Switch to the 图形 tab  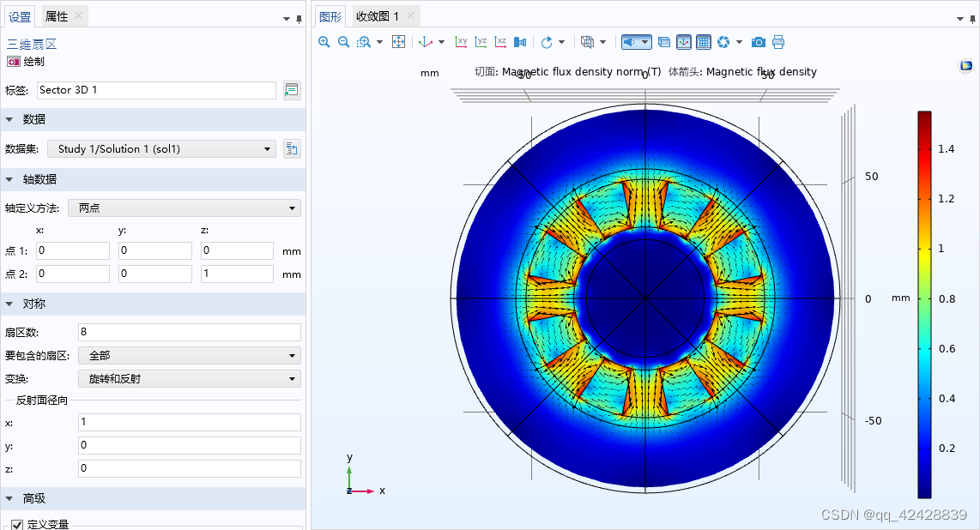pos(330,17)
